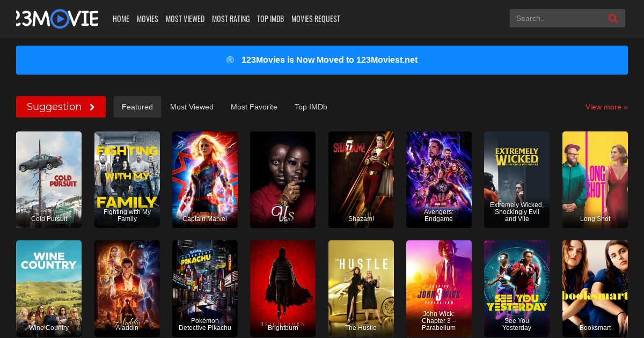644x338 pixels.
Task: Open the Fighting with My Family poster
Action: [127, 180]
